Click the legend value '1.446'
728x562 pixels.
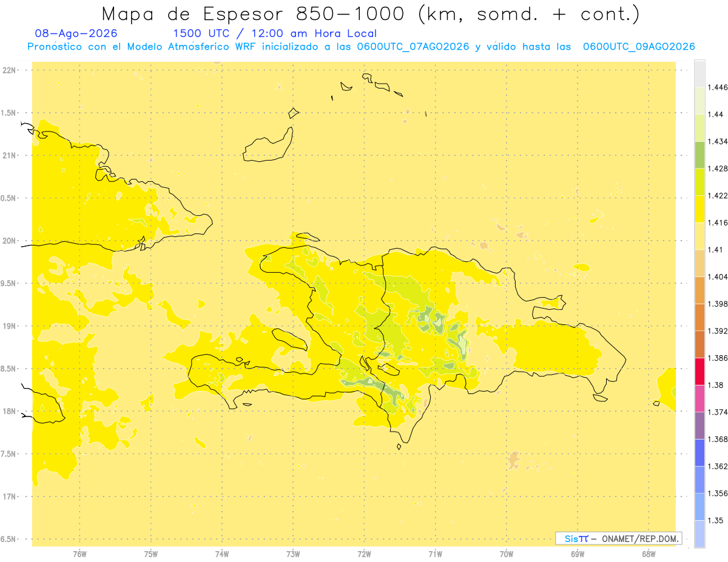[x=717, y=87]
